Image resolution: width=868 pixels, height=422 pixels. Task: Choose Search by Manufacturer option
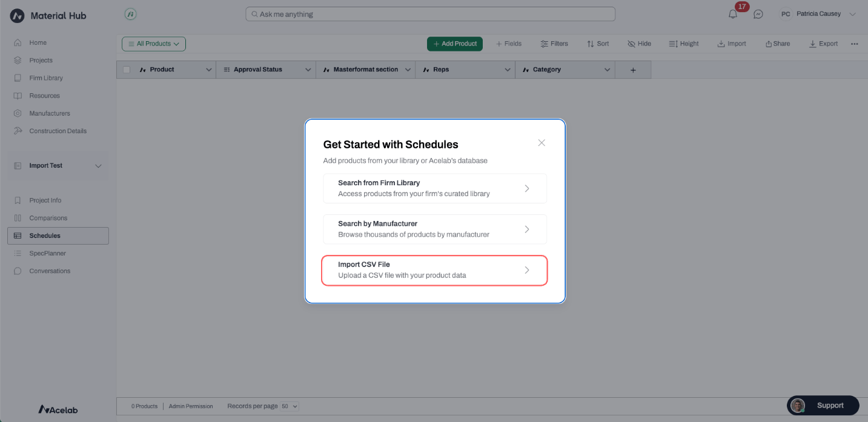click(434, 229)
